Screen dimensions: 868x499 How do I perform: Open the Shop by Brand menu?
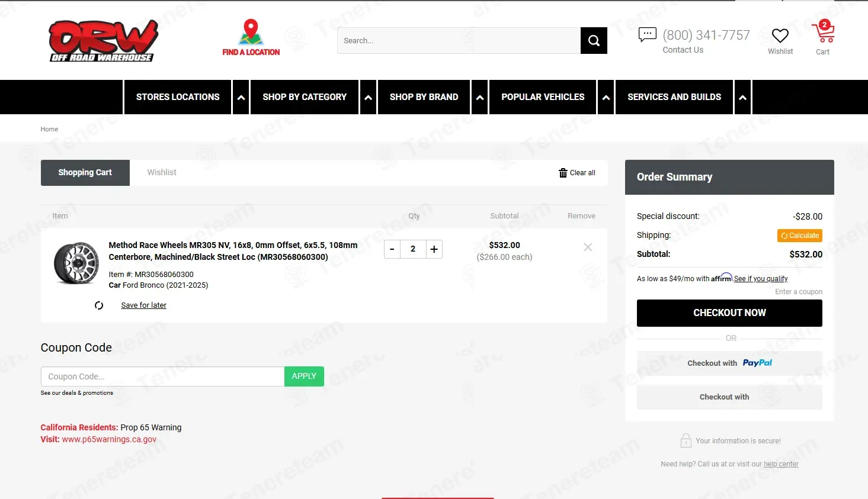[424, 97]
